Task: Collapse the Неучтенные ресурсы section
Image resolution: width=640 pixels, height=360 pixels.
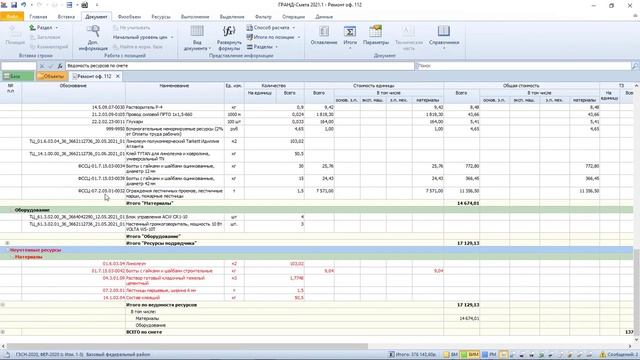Action: point(7,250)
